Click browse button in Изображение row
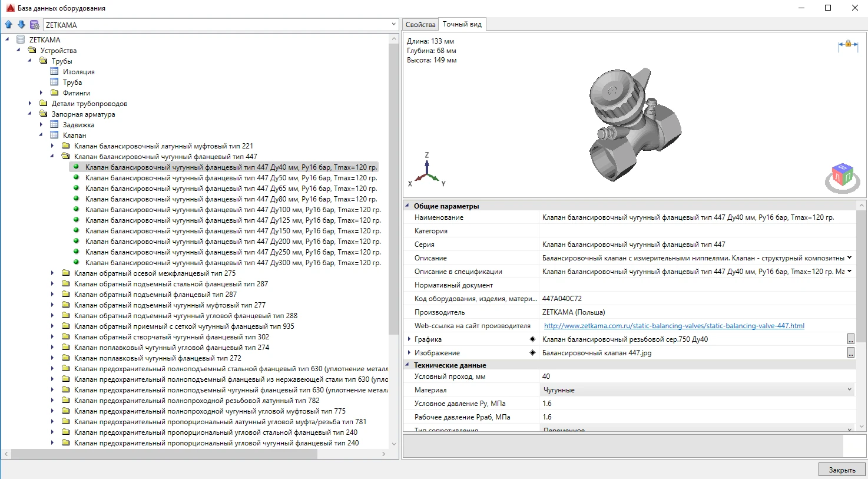Screen dimensions: 868x479 pos(850,353)
